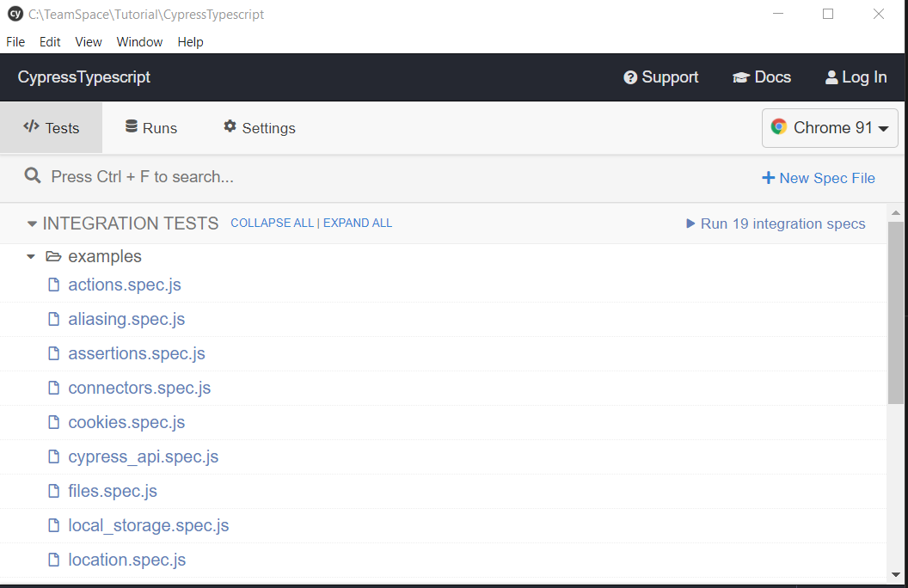The width and height of the screenshot is (908, 588).
Task: Click the Log In user icon
Action: point(831,77)
